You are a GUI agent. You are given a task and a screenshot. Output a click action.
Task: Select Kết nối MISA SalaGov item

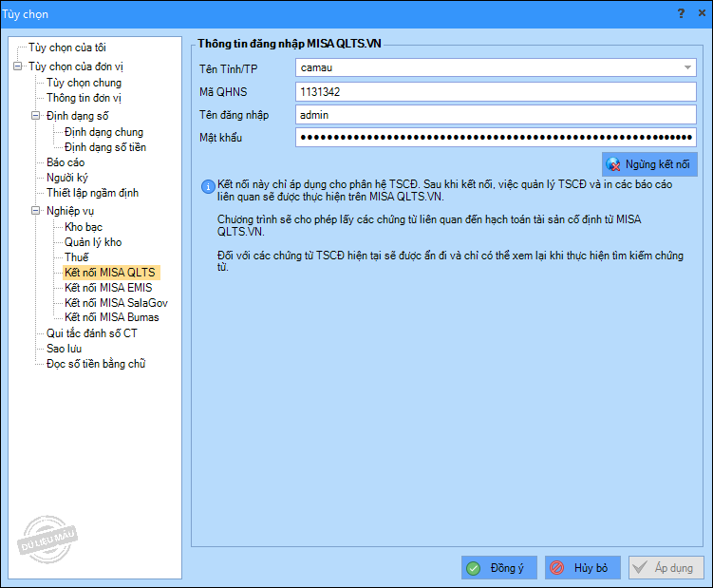point(116,303)
